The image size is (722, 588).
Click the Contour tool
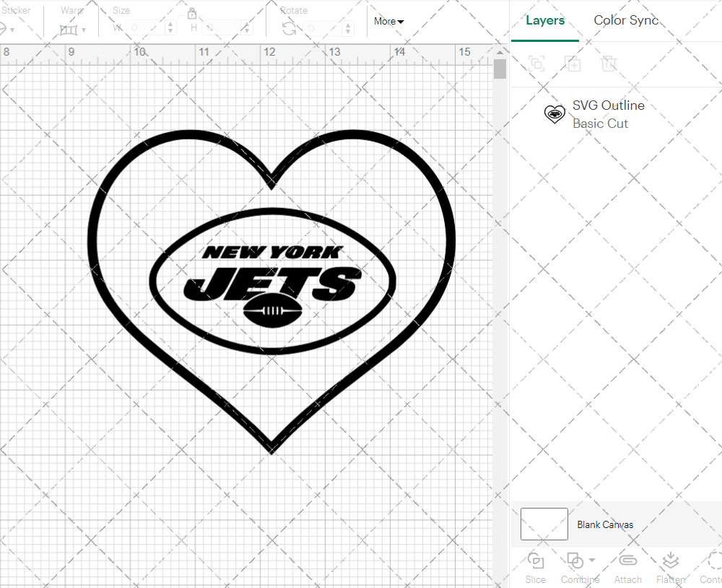711,568
